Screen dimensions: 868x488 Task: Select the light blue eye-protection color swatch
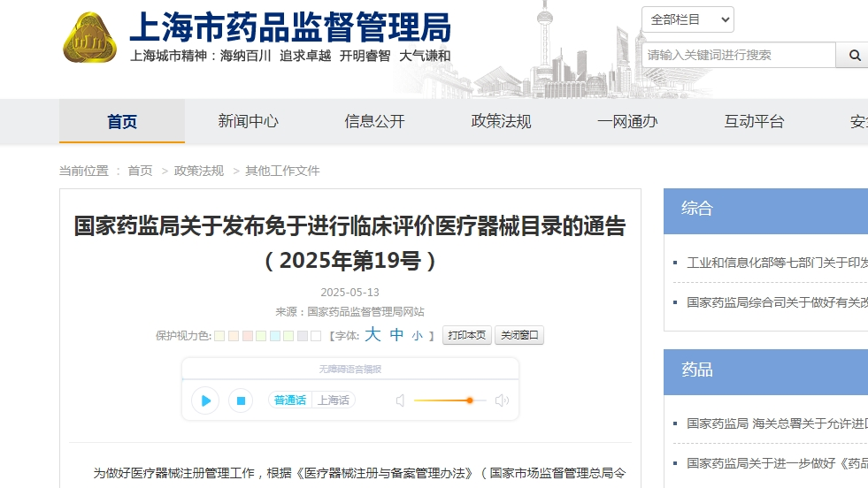pyautogui.click(x=274, y=336)
